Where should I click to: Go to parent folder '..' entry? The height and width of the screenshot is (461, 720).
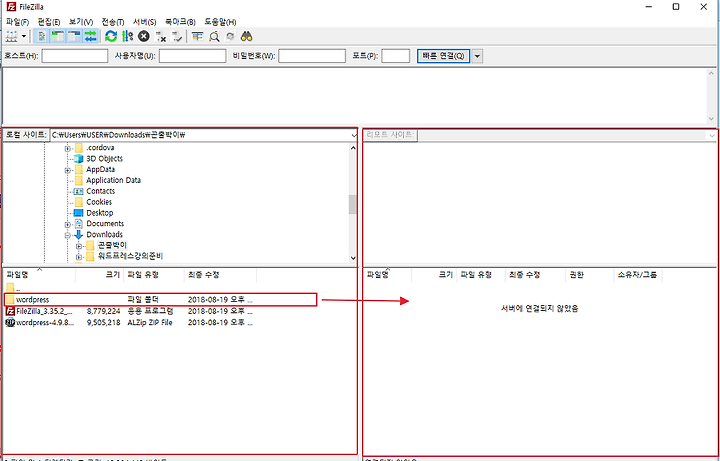tap(13, 288)
